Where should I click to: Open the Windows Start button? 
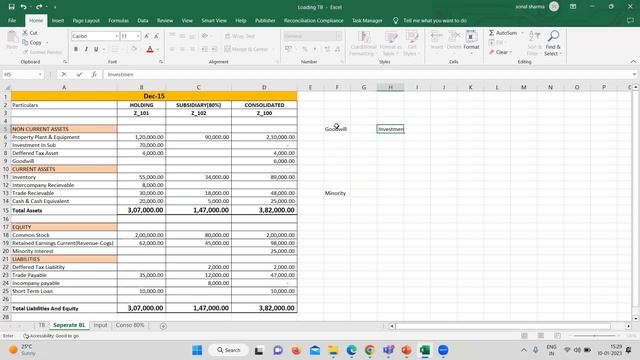pos(197,350)
